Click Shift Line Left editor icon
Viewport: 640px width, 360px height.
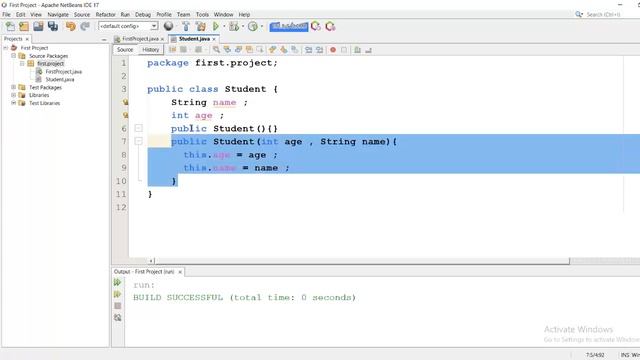tap(309, 50)
